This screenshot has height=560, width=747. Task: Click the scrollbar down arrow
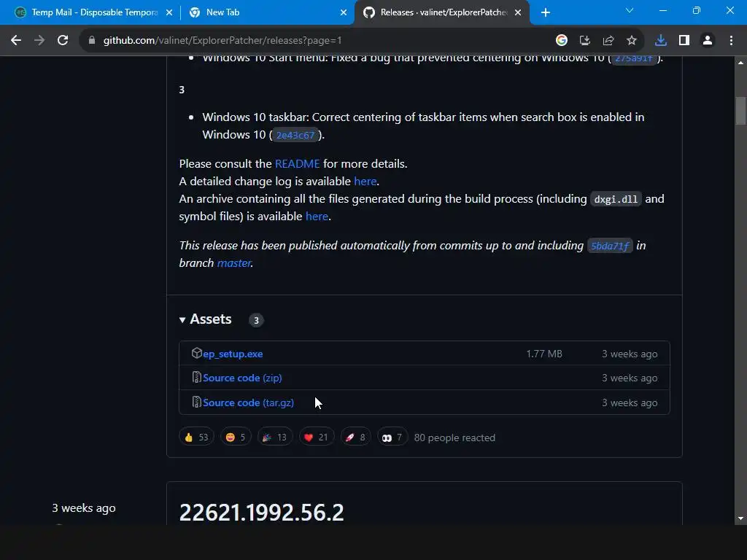[x=740, y=518]
